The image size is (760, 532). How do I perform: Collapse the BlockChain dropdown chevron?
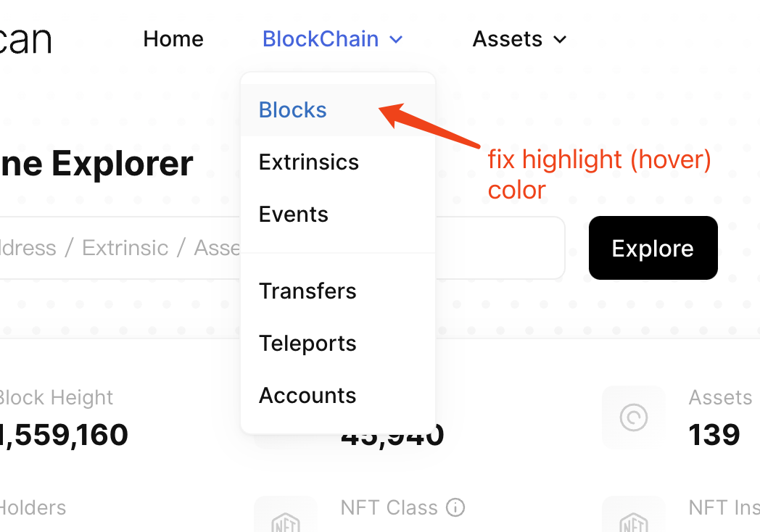396,39
